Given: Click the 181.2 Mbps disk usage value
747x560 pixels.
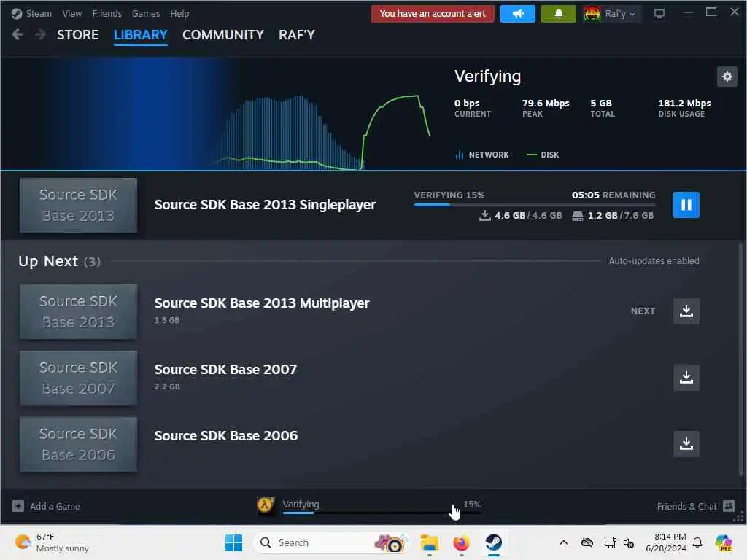Looking at the screenshot, I should click(x=684, y=104).
